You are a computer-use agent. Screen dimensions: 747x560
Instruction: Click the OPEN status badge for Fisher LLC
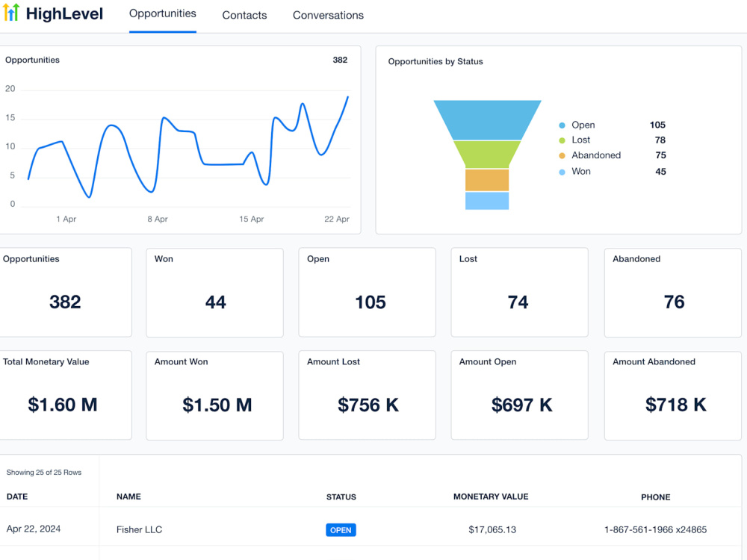point(341,530)
